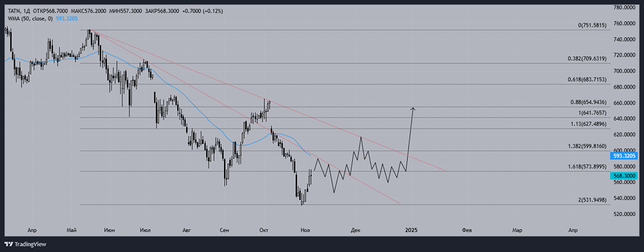The image size is (644, 252).
Task: Click the TradingView logo
Action: [26, 244]
